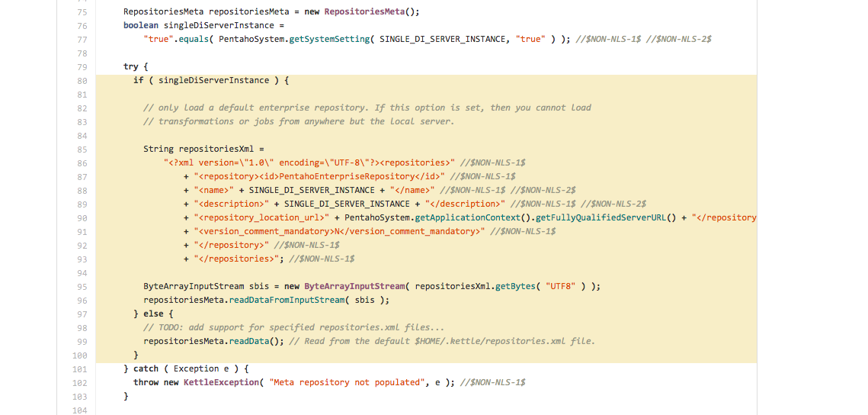The image size is (868, 415).
Task: Click the '</repositories>' closing string
Action: 236,259
